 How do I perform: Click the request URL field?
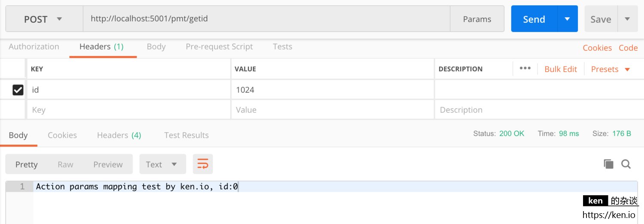pos(267,19)
